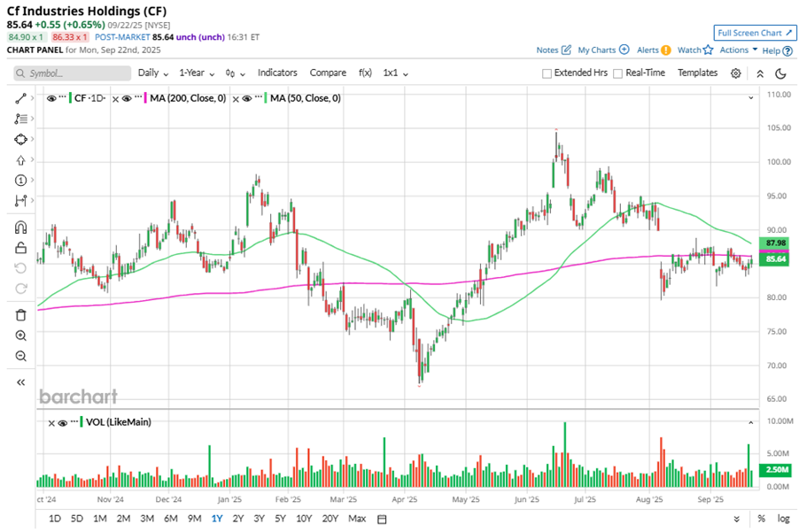Click the lock drawings icon
The width and height of the screenshot is (799, 532).
pos(20,248)
